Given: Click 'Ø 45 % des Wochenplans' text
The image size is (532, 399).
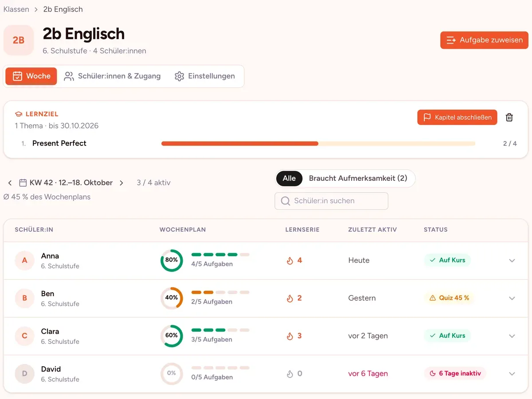Looking at the screenshot, I should pyautogui.click(x=47, y=197).
